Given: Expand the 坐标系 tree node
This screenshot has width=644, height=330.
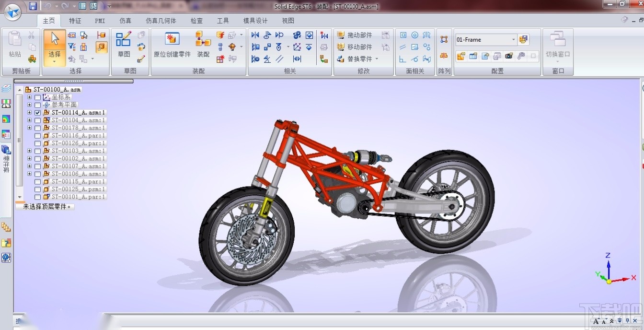Looking at the screenshot, I should pyautogui.click(x=29, y=97).
